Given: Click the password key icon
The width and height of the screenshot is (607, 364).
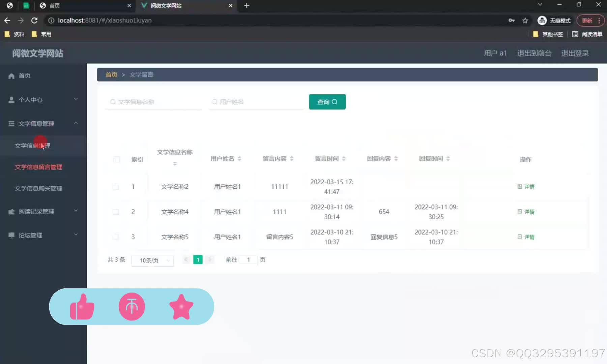Looking at the screenshot, I should tap(512, 21).
